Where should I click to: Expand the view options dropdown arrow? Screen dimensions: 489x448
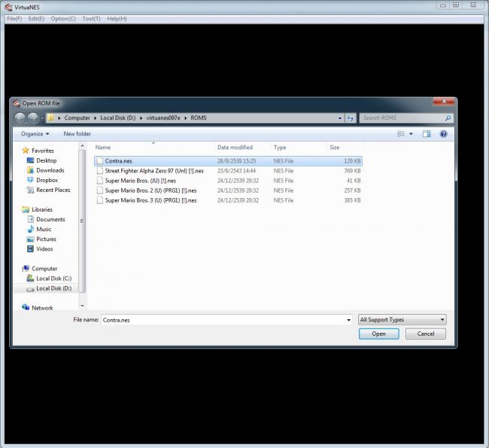click(411, 134)
